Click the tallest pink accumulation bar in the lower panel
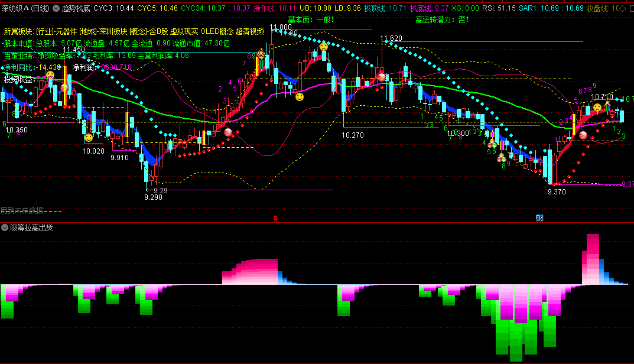The width and height of the screenshot is (634, 364). (x=593, y=259)
